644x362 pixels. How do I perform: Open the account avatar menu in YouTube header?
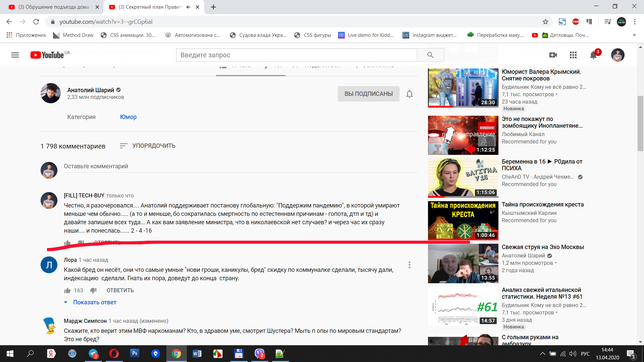(x=618, y=55)
